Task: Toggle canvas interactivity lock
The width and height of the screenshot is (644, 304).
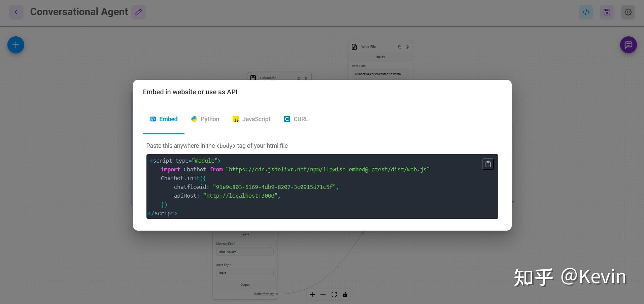Action: [x=345, y=295]
